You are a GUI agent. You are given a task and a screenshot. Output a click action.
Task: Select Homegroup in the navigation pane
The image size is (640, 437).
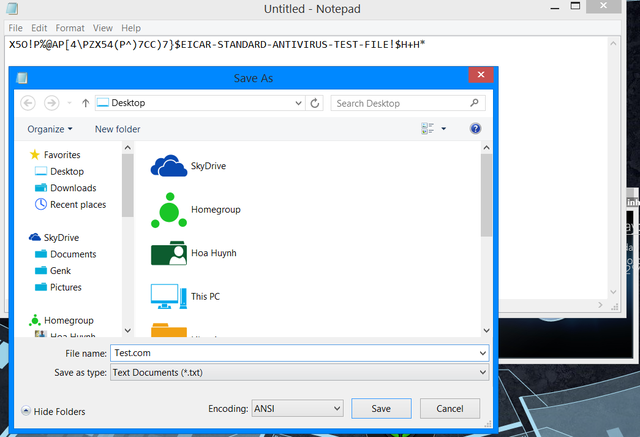point(69,320)
